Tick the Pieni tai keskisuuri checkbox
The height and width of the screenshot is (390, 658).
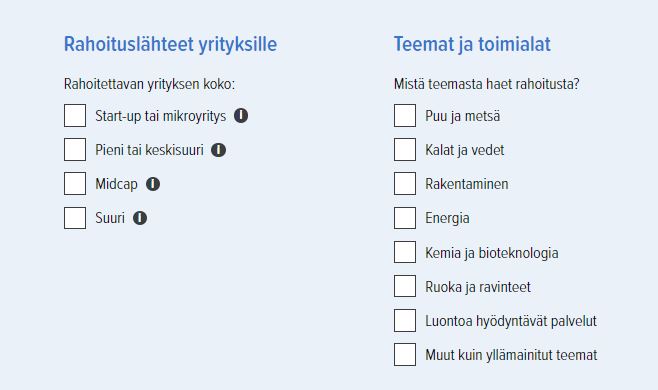75,149
